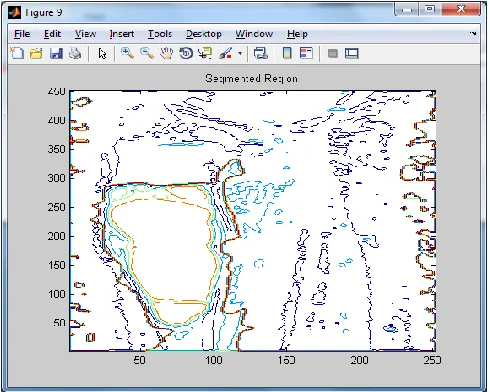Screen dimensions: 490x392
Task: Click the New Figure toolbar icon
Action: click(17, 53)
